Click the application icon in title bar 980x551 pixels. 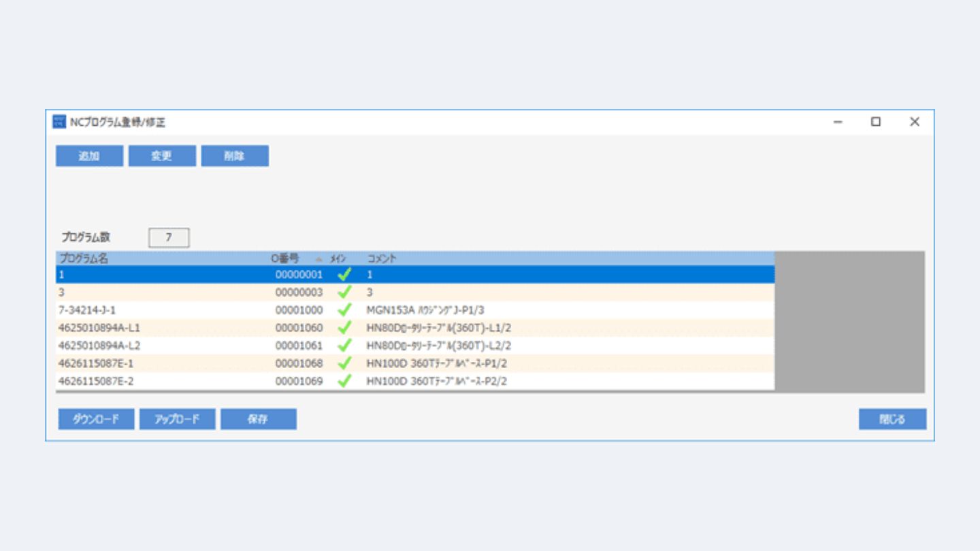pos(60,122)
